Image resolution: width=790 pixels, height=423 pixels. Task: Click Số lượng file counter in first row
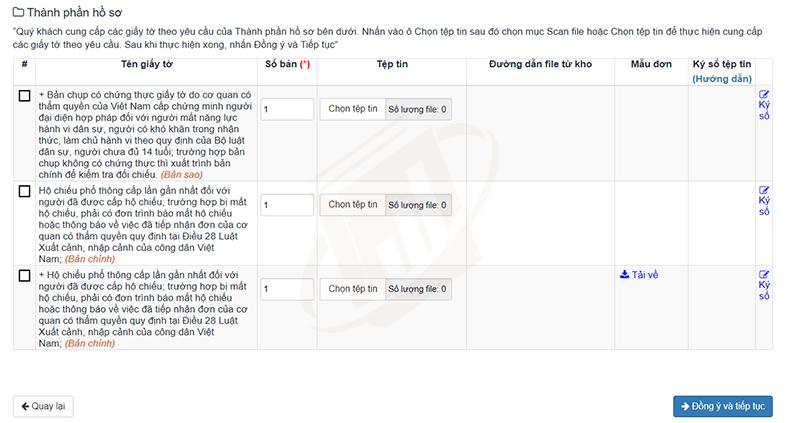click(x=418, y=109)
